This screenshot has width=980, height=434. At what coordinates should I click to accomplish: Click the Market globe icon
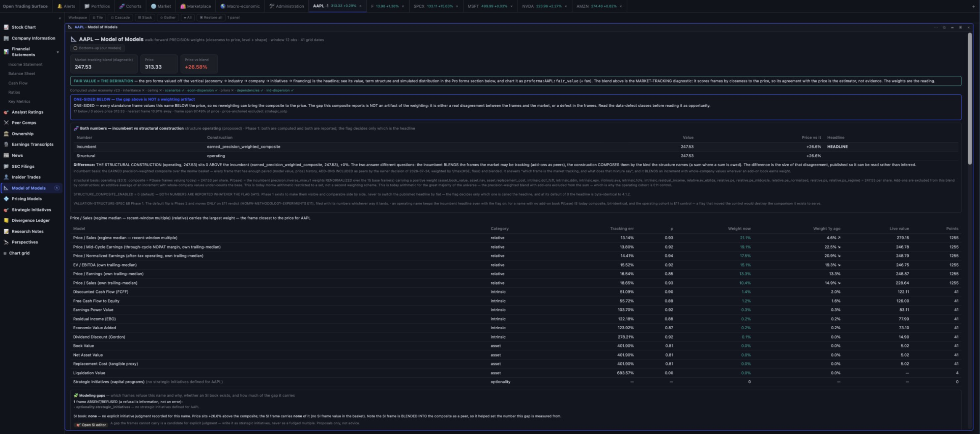point(154,6)
